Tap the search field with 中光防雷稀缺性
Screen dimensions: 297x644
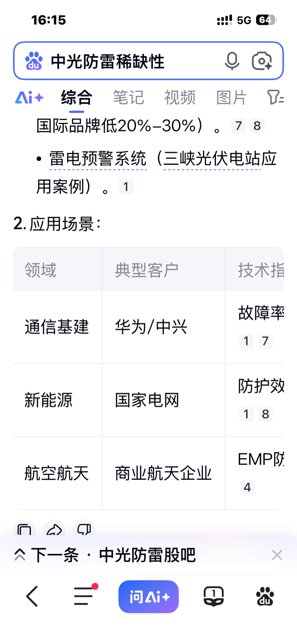click(135, 61)
